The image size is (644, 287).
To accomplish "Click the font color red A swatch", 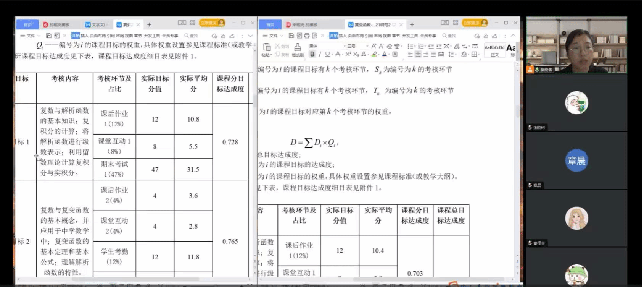I will pyautogui.click(x=385, y=54).
